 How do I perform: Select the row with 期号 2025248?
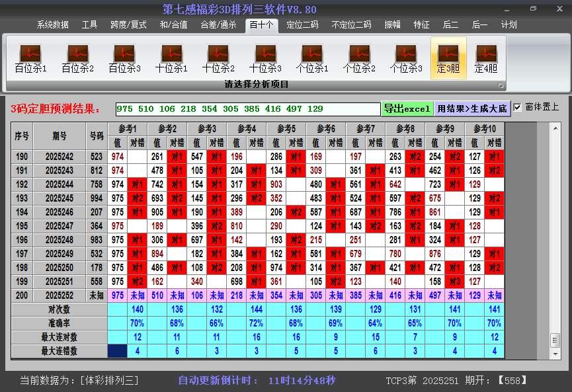tap(258, 240)
